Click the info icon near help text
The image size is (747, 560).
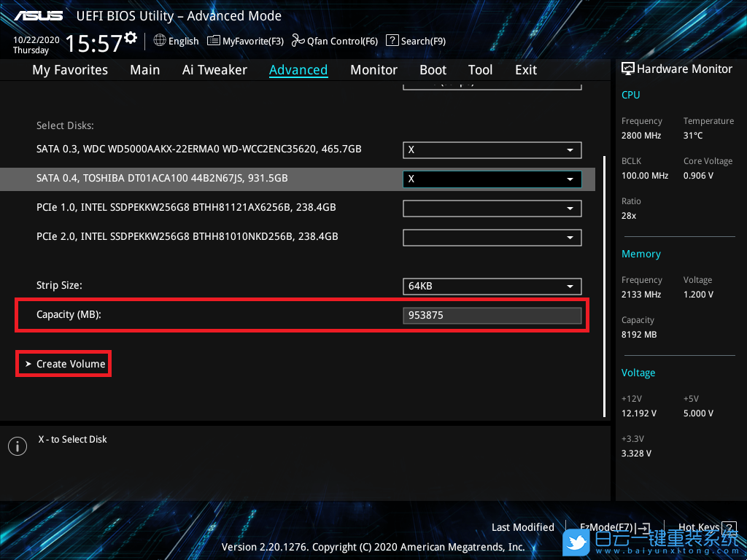point(17,446)
